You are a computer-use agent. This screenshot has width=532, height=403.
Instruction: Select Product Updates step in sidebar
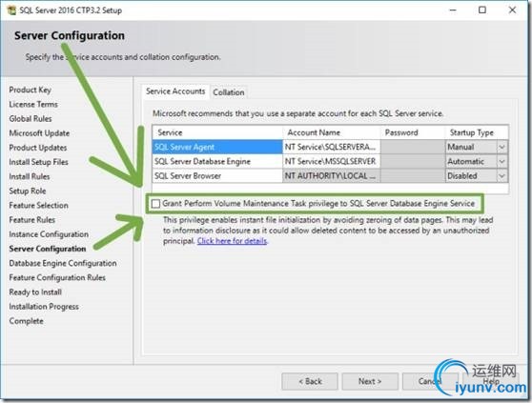pos(38,148)
